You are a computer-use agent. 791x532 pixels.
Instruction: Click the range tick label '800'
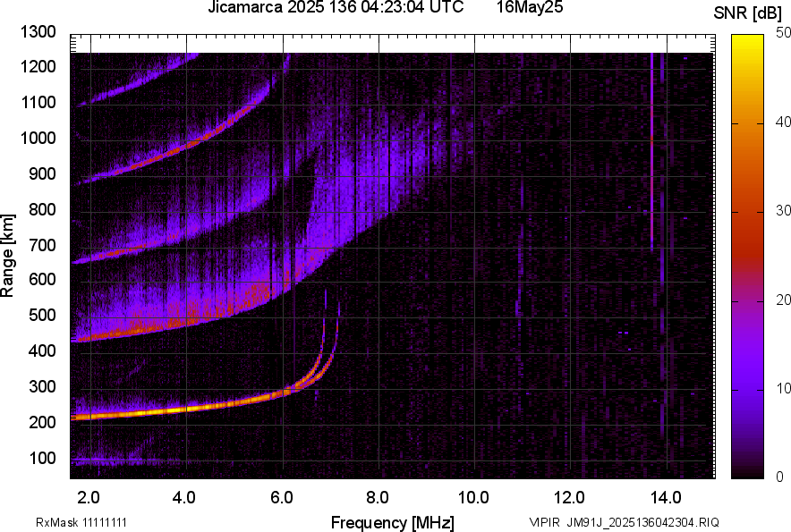click(x=42, y=209)
